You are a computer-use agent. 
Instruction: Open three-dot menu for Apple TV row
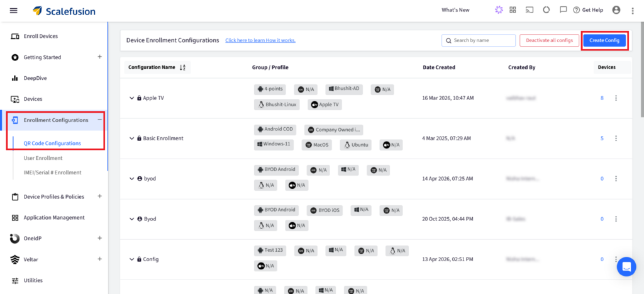point(616,98)
